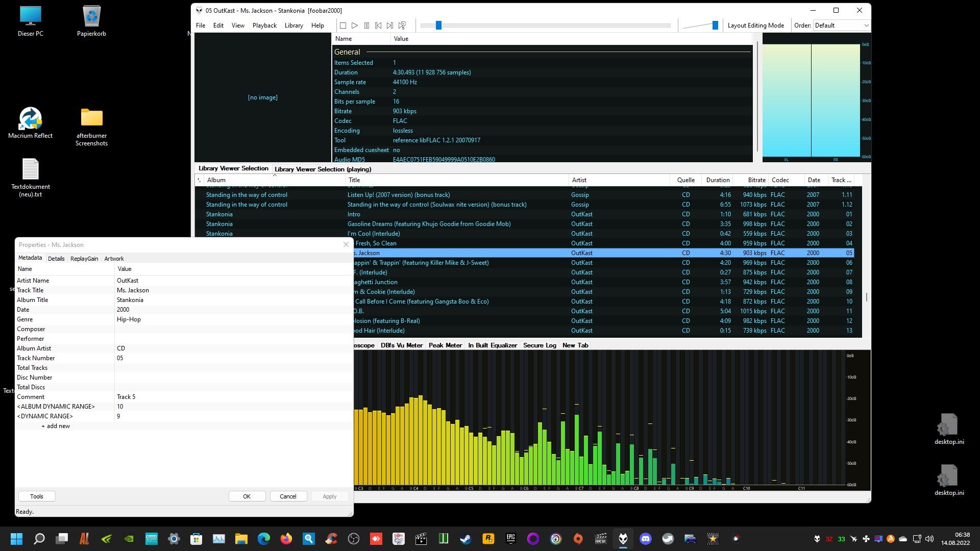Select Library Viewer Selection (playing) tab
The image size is (980, 551).
[x=323, y=169]
